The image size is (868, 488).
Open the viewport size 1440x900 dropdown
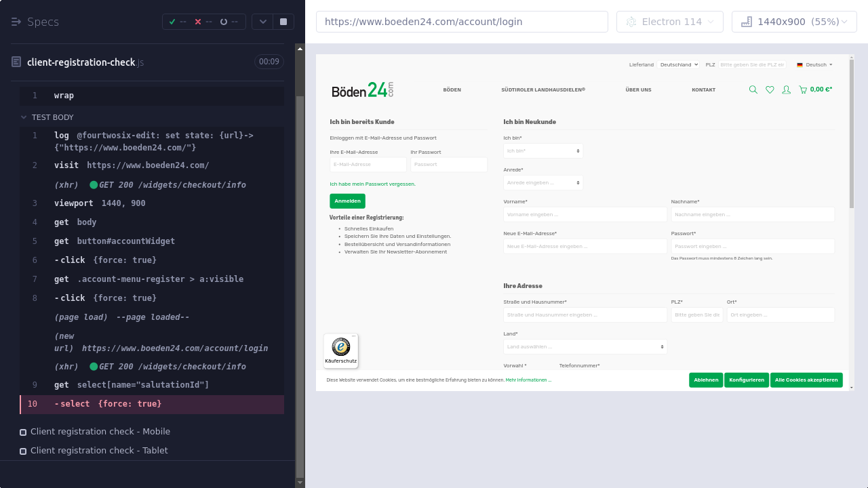pos(794,22)
